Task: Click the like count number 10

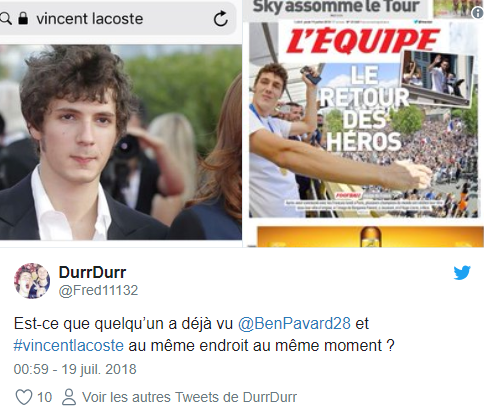Action: tap(44, 397)
